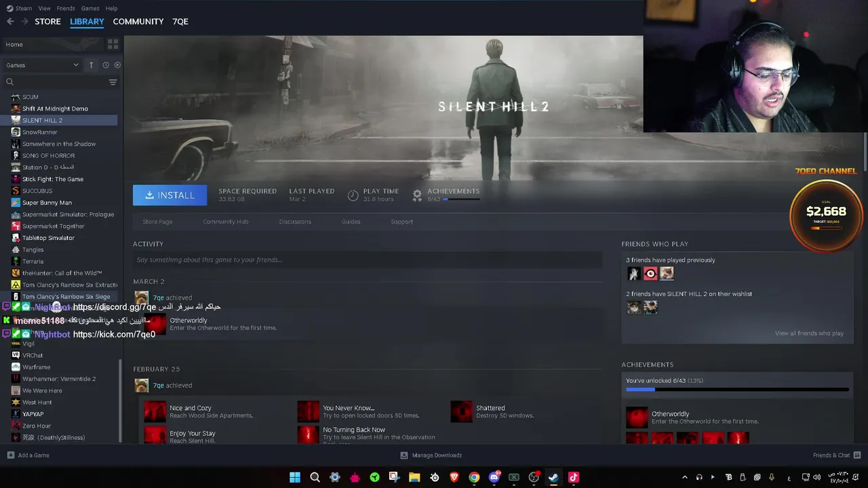Image resolution: width=868 pixels, height=488 pixels.
Task: Select SnowRunner in the game list
Action: 39,132
